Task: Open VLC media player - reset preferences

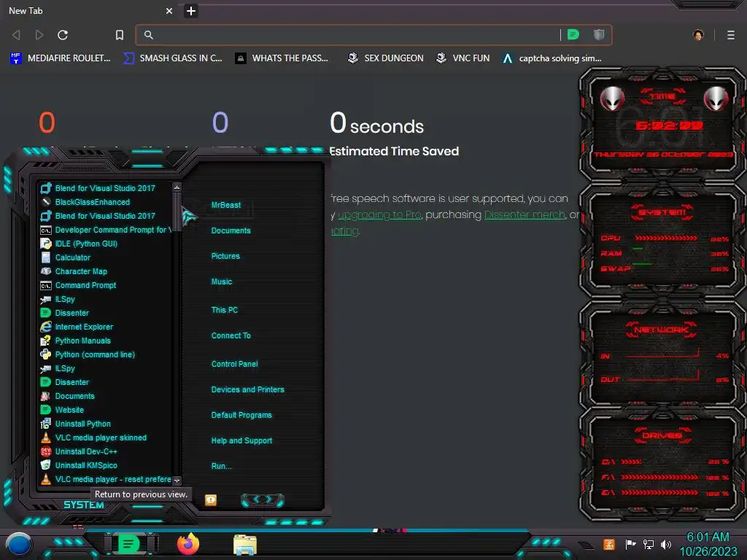Action: point(106,478)
